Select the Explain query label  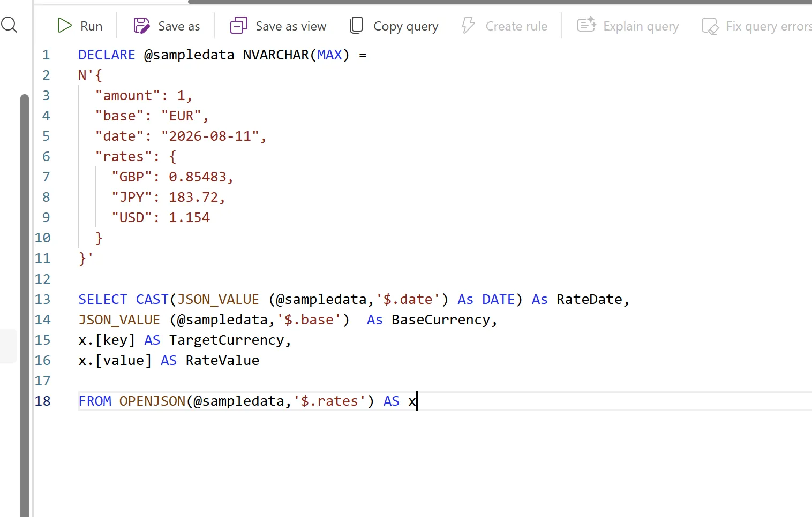[x=641, y=26]
